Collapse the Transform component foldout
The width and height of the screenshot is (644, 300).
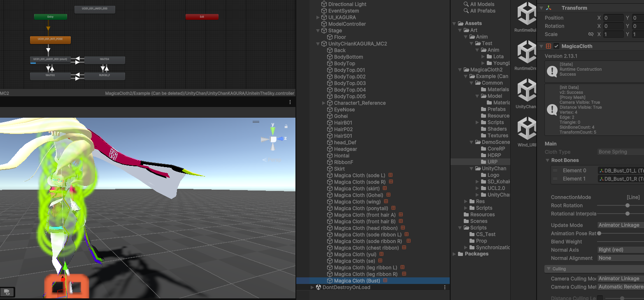(541, 8)
